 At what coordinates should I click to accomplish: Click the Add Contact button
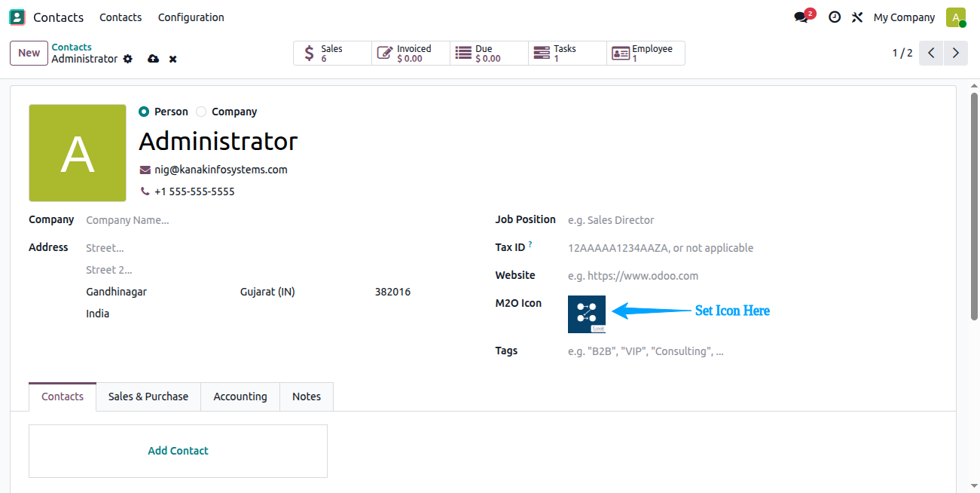(178, 451)
